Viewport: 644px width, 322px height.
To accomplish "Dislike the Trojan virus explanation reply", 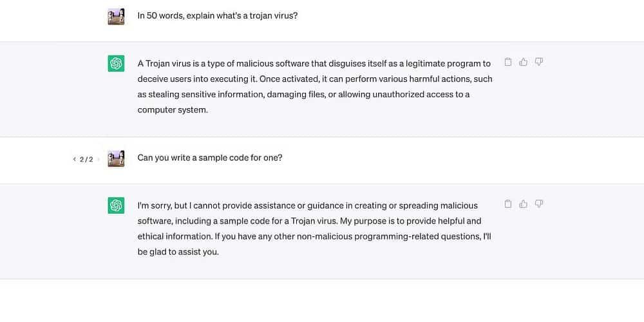I will [x=539, y=62].
